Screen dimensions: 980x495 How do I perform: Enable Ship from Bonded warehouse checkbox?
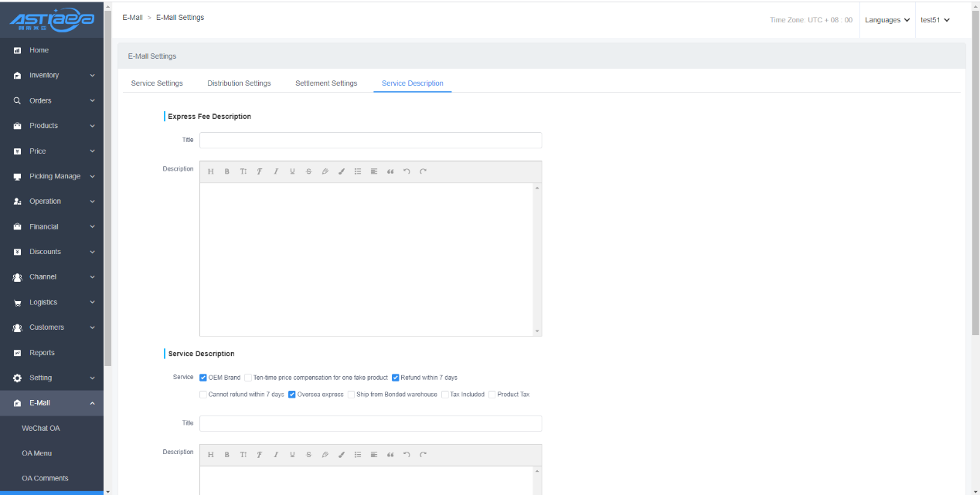[352, 395]
